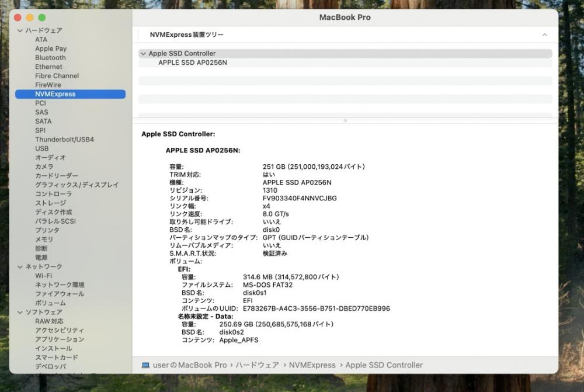This screenshot has width=584, height=392.
Task: Open アプリケーション entry
Action: tap(60, 339)
